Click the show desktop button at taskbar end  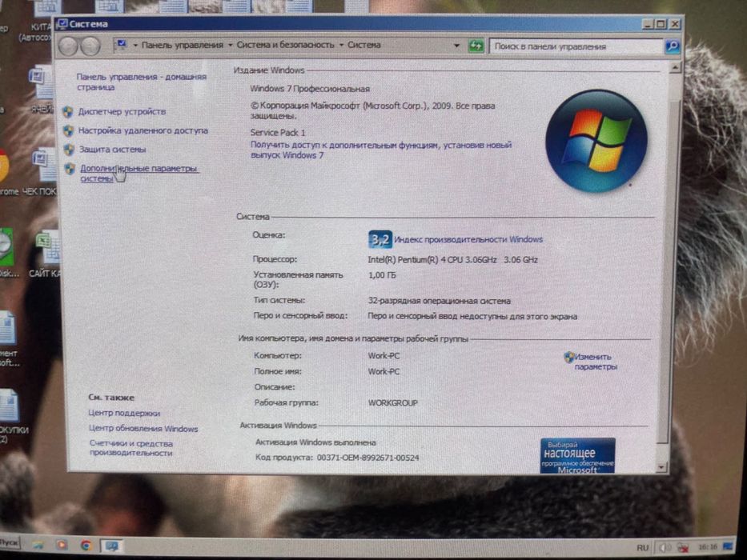pos(728,546)
